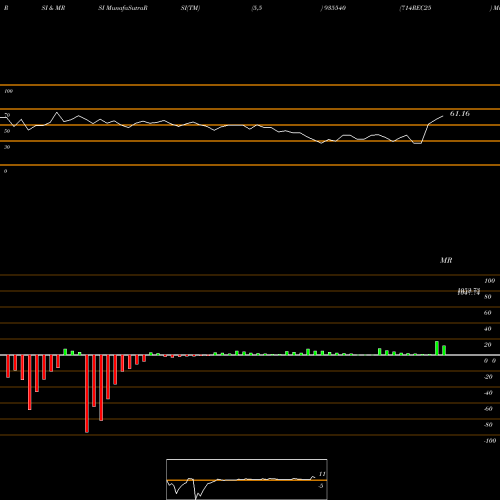The image size is (500, 500).
Task: Click the '11' value in the mini chart
Action: coord(322,474)
